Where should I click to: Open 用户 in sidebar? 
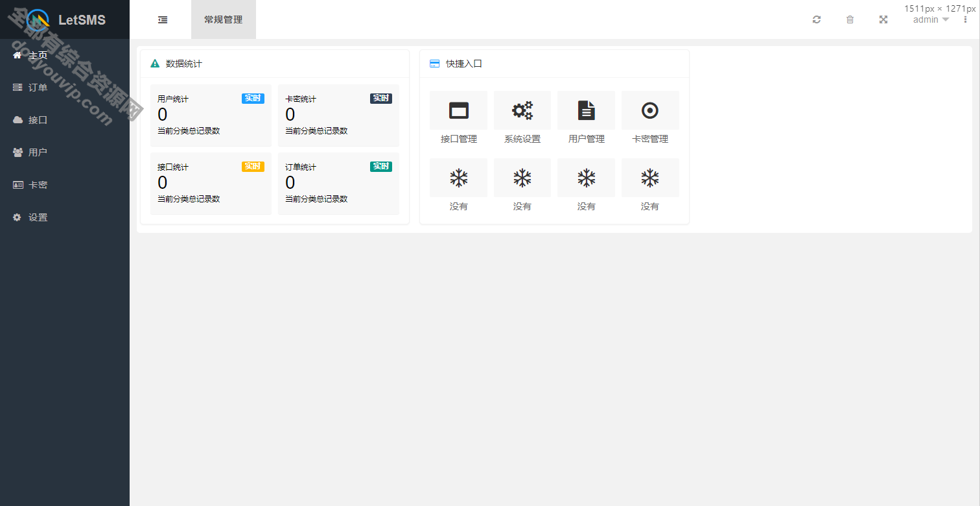tap(65, 152)
